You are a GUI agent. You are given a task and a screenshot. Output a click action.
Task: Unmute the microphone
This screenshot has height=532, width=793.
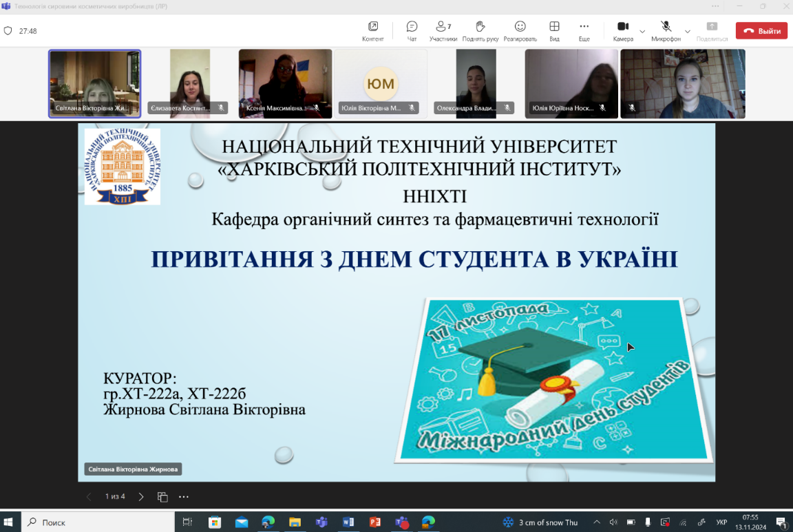(x=666, y=30)
